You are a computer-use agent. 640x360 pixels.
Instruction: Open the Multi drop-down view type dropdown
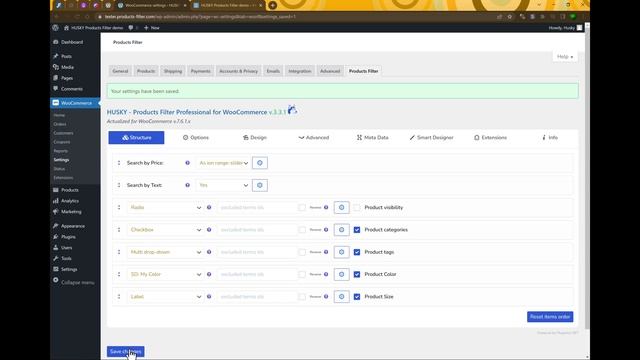[165, 252]
